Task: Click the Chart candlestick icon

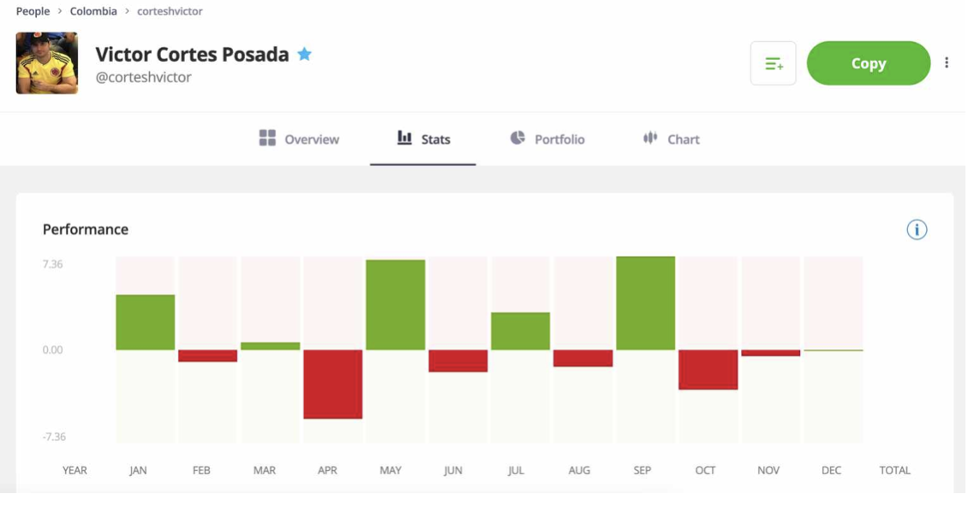Action: click(x=650, y=138)
